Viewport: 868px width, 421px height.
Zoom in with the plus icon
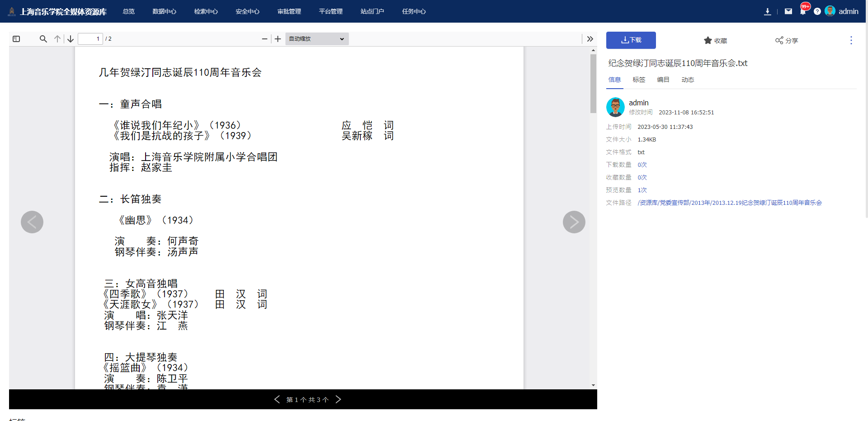(278, 39)
